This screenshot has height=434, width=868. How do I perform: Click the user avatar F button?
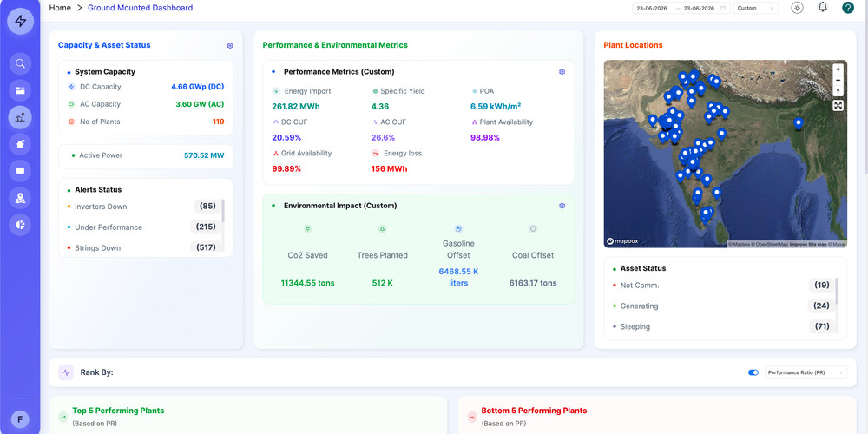[x=20, y=419]
